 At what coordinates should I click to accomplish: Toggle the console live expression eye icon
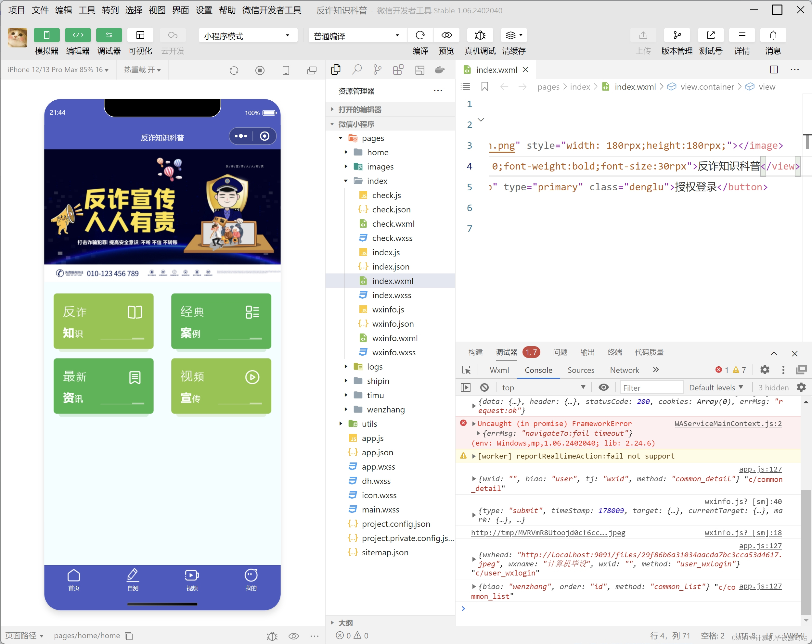(603, 387)
